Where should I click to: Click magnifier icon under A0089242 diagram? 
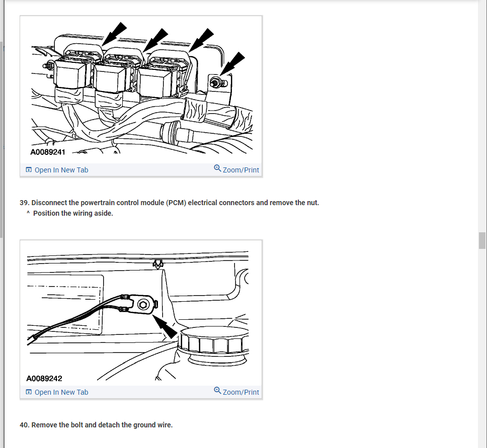(x=217, y=391)
